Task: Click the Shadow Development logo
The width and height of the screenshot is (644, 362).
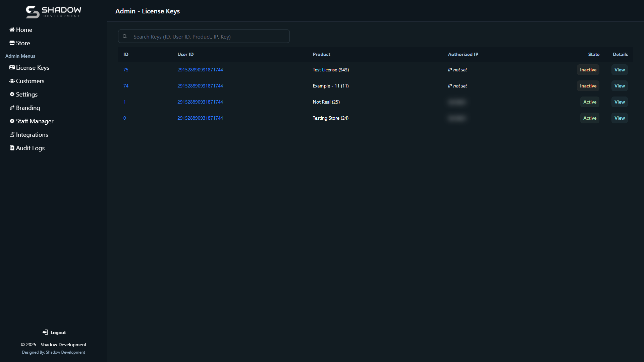Action: point(53,12)
